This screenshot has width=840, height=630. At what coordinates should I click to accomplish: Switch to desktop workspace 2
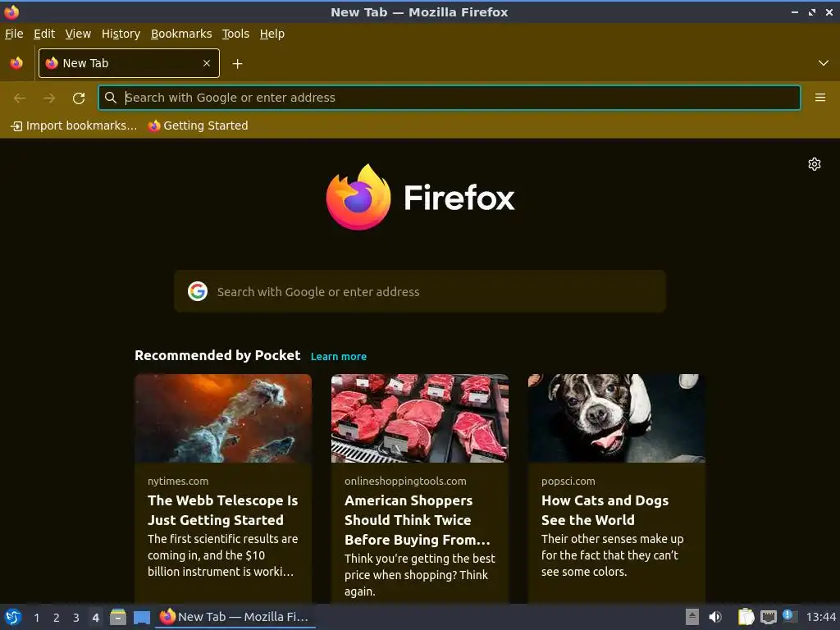pos(57,618)
